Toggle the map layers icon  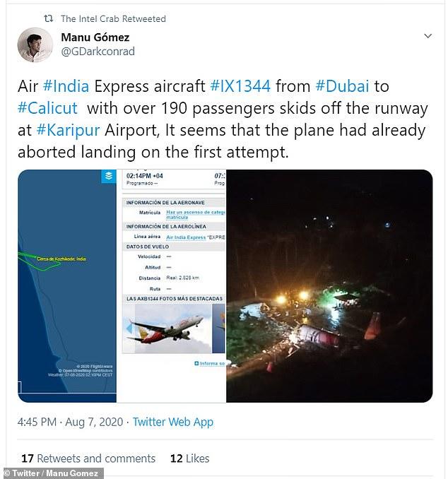(x=109, y=176)
